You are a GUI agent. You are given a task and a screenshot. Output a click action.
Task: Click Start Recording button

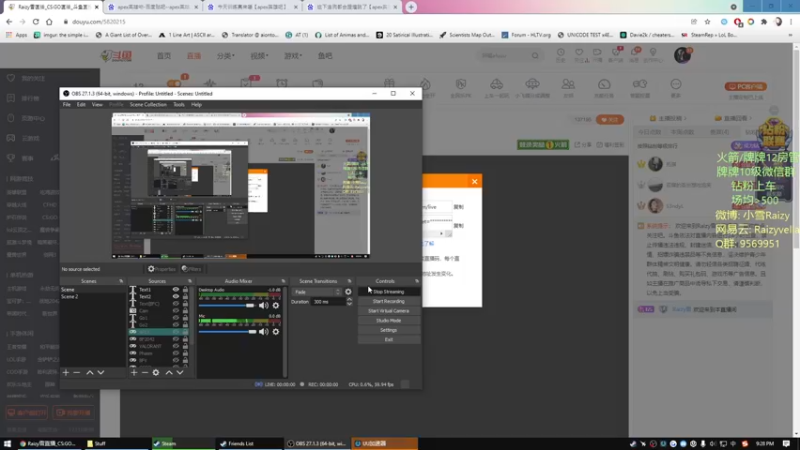pos(389,302)
